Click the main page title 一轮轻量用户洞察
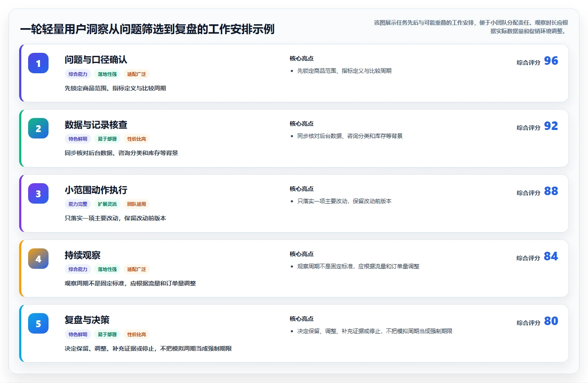This screenshot has height=383, width=588. (147, 29)
